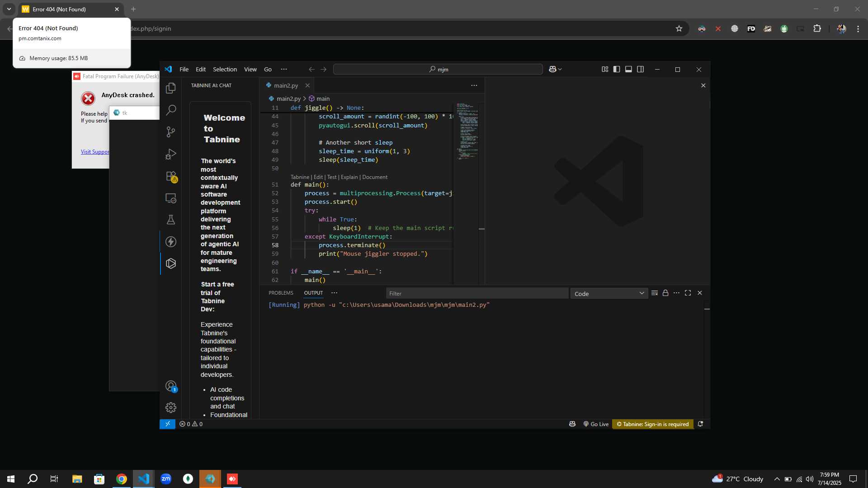Clear the output panel
This screenshot has height=488, width=868.
pyautogui.click(x=654, y=293)
